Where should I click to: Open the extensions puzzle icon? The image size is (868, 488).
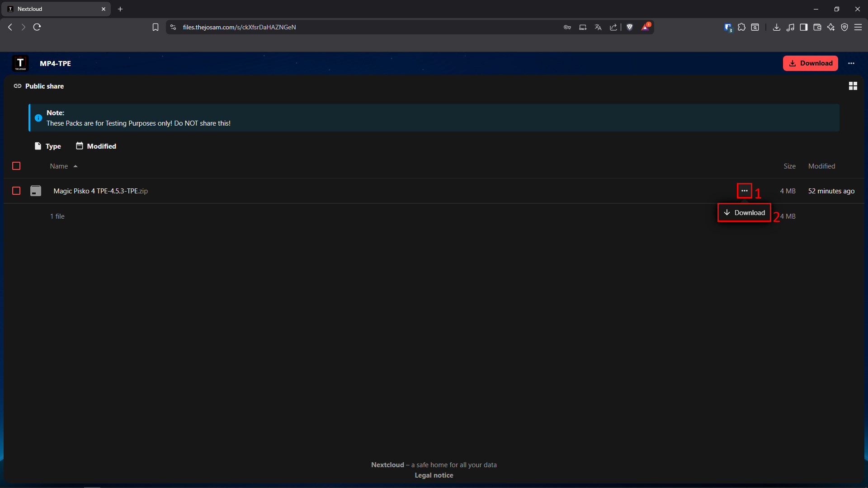tap(741, 27)
